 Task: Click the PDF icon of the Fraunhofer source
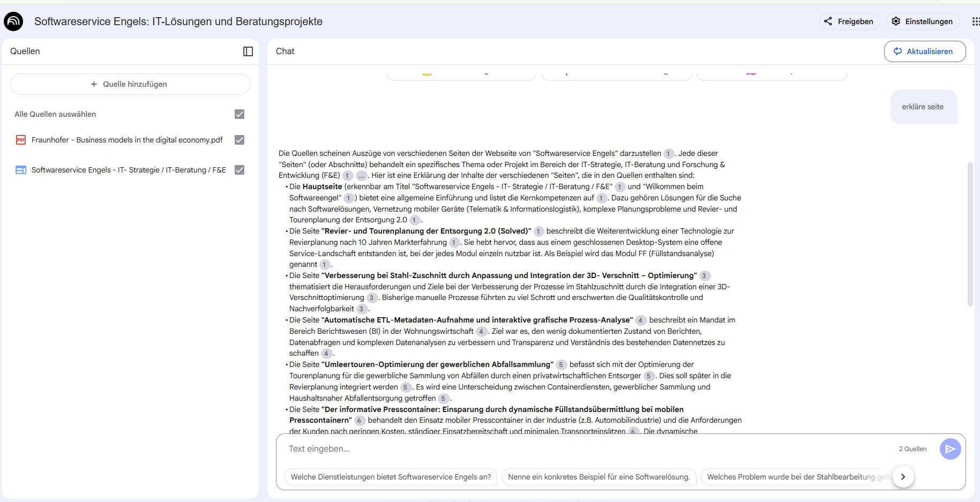click(x=21, y=140)
